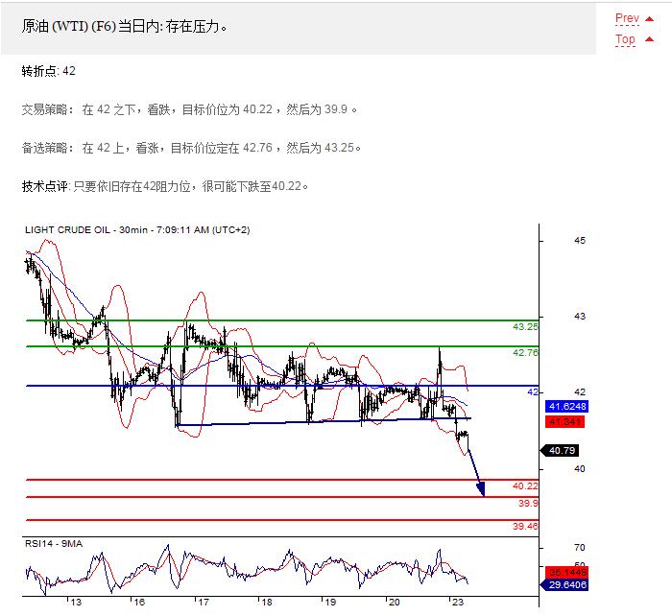Select the 70 RSI axis label
The width and height of the screenshot is (672, 616).
pos(580,548)
